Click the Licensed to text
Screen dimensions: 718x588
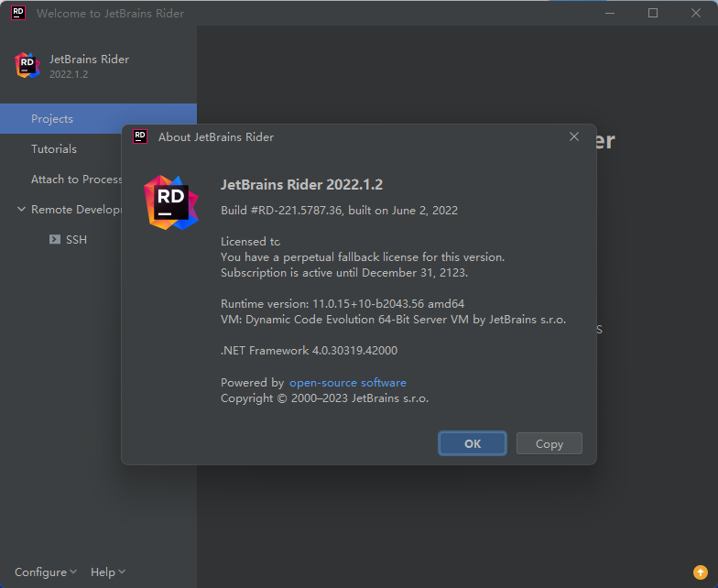251,242
